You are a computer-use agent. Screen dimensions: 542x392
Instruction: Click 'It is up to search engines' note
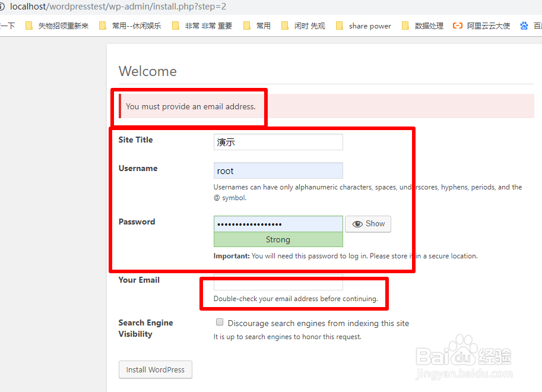pyautogui.click(x=287, y=337)
